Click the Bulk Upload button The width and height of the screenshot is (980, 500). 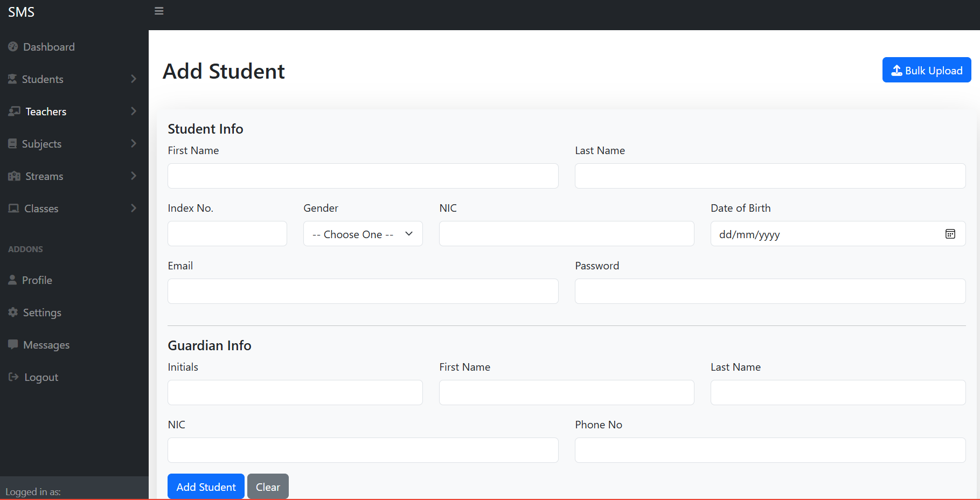tap(927, 70)
